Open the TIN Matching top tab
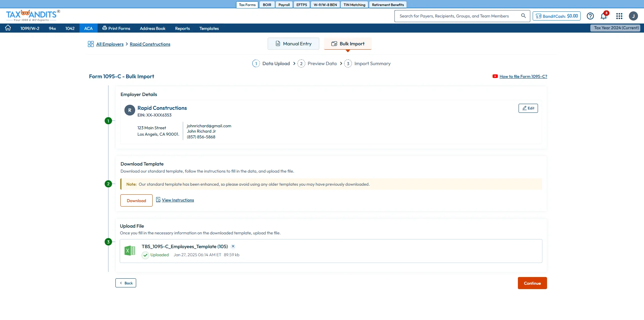Viewport: 644px width, 320px height. click(x=355, y=5)
